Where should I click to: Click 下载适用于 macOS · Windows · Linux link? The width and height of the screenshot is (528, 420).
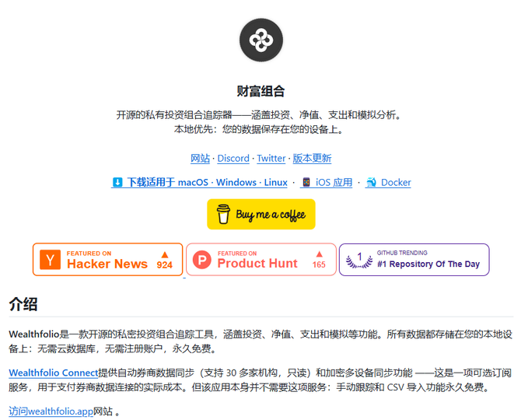tap(199, 182)
